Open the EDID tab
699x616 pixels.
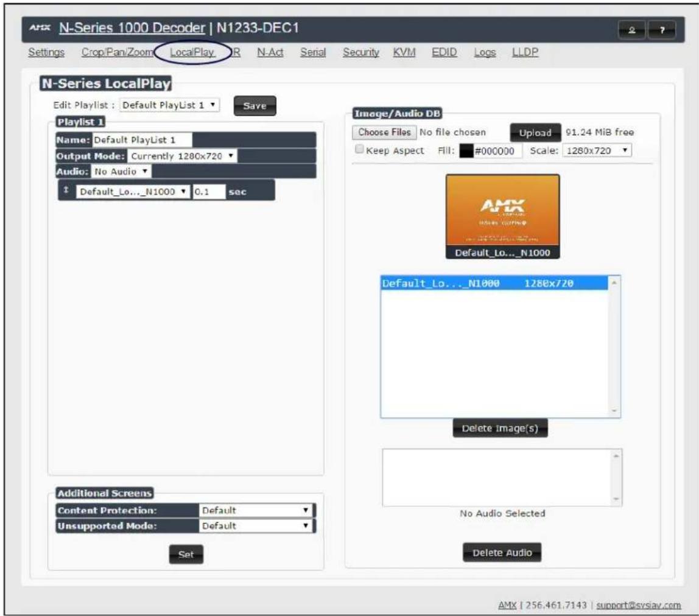[x=444, y=52]
